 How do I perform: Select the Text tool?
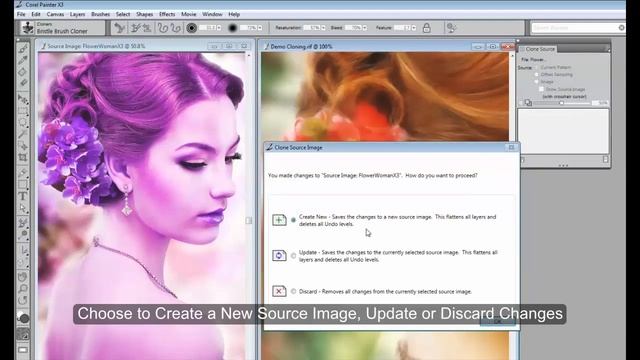(x=23, y=196)
